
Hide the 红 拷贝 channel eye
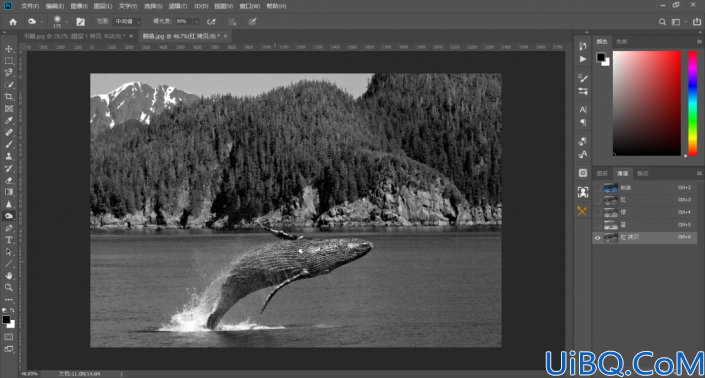598,237
